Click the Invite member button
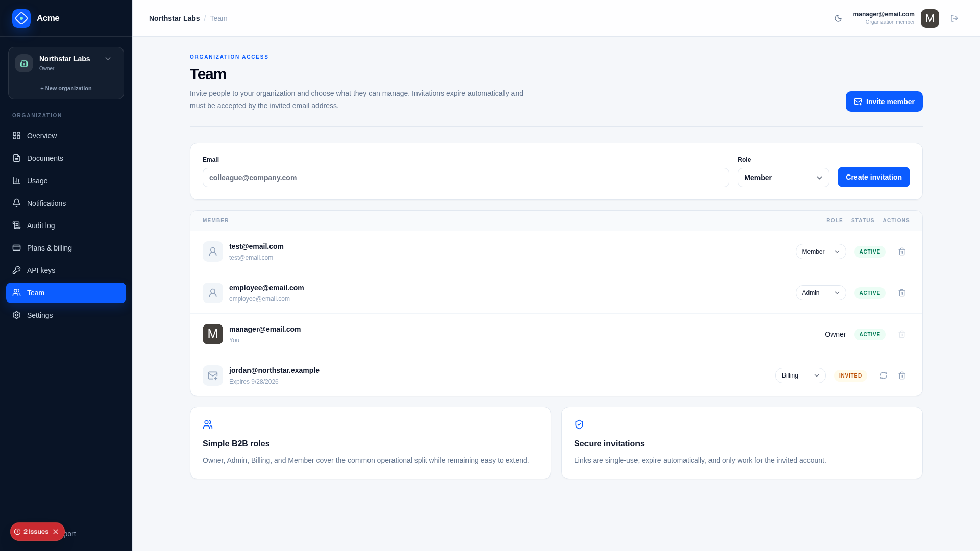The image size is (980, 551). (884, 102)
